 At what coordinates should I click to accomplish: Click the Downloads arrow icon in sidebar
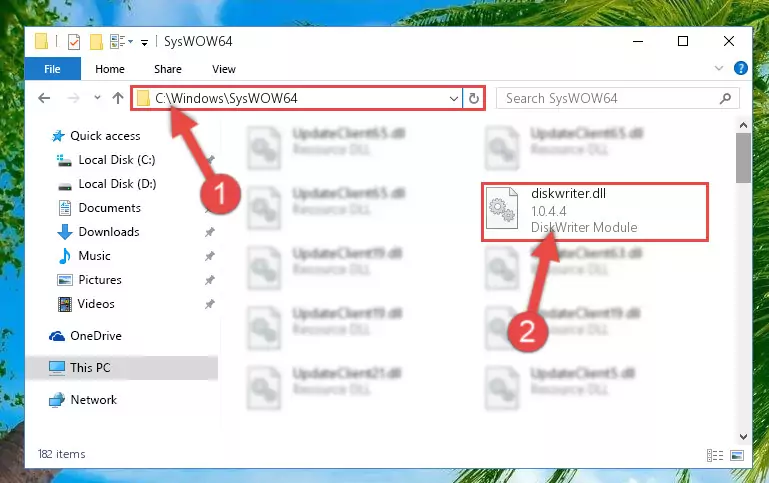point(65,232)
